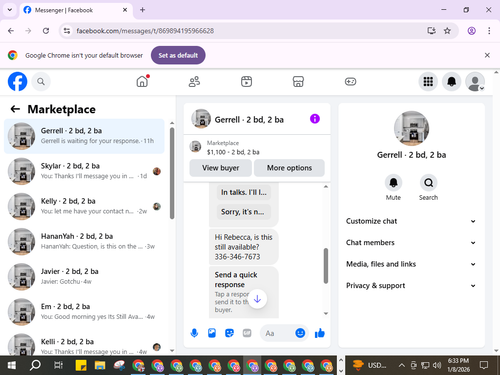Expand Media, files and links section
500x375 pixels.
pyautogui.click(x=411, y=264)
